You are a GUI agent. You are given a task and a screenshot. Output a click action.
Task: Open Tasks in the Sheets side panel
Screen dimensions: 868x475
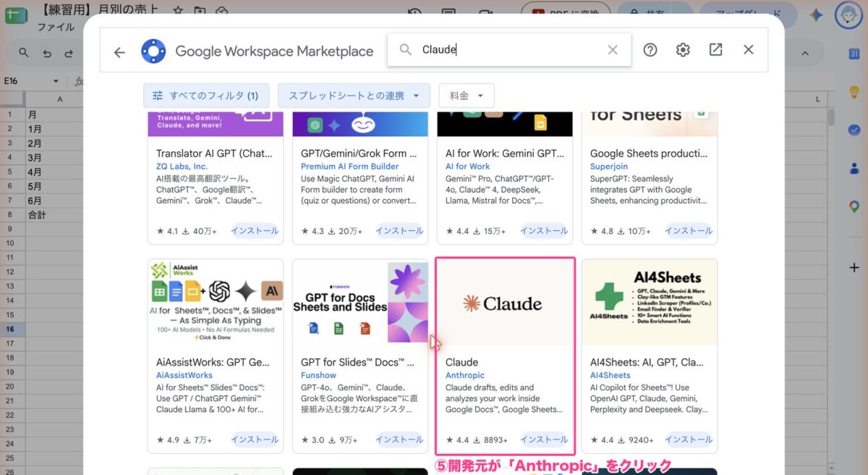coord(854,130)
